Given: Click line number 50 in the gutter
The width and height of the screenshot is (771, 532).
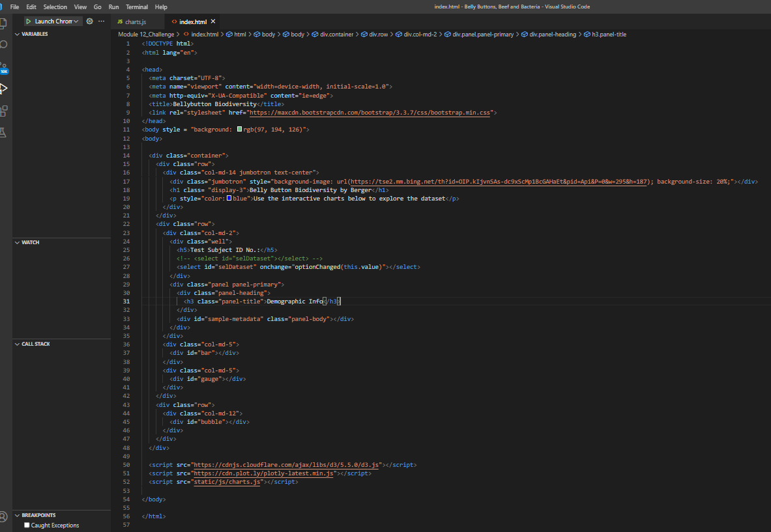Looking at the screenshot, I should [126, 465].
